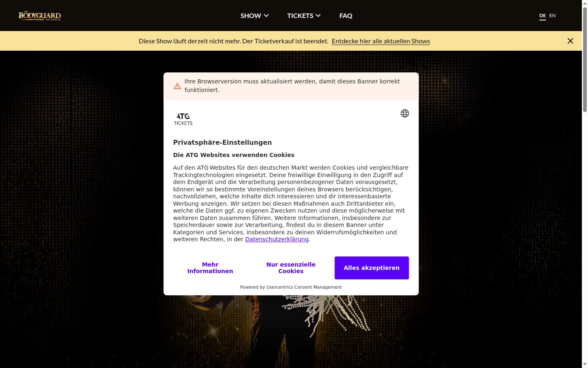588x368 pixels.
Task: Expand the TICKETS dropdown menu
Action: pos(304,16)
